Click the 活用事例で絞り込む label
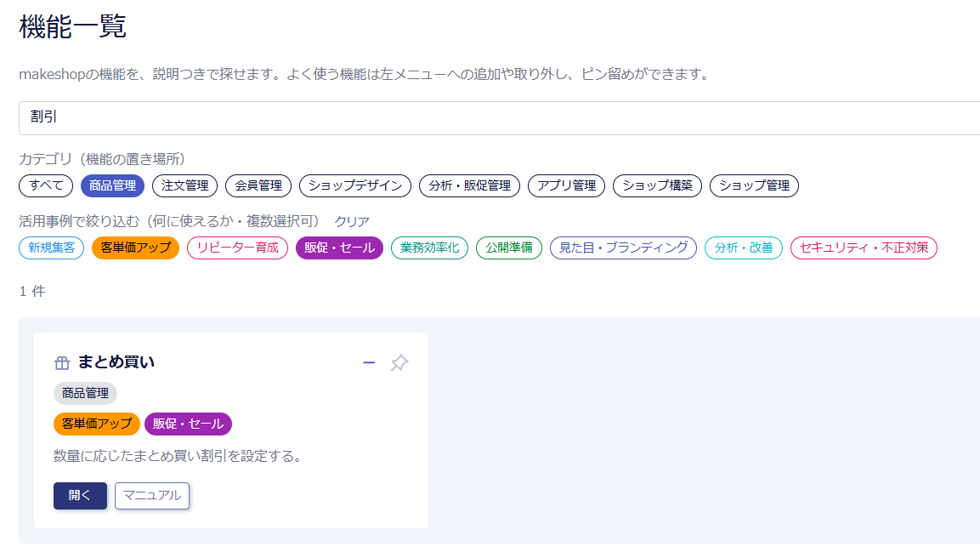Viewport: 980px width, 558px height. click(169, 221)
